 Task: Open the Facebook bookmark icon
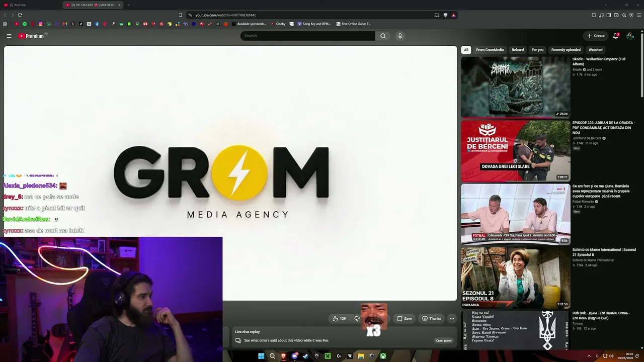pyautogui.click(x=97, y=24)
